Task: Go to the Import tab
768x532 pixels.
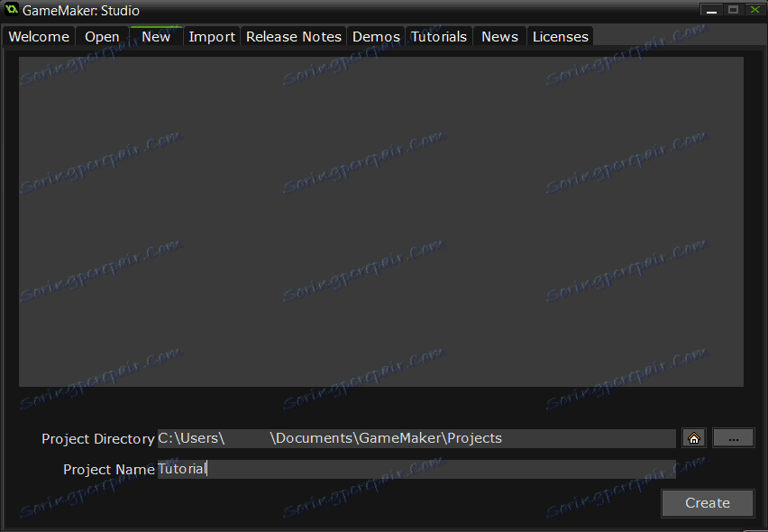Action: 212,37
